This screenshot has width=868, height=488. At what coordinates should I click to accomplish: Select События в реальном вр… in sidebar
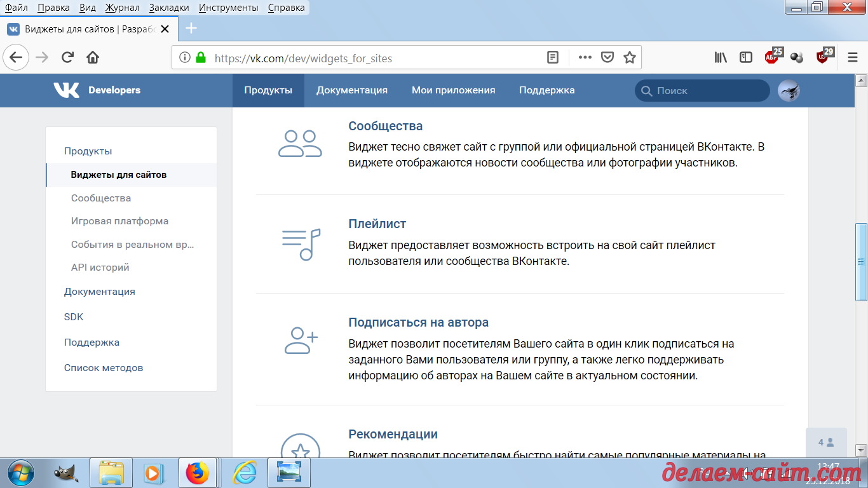(x=133, y=245)
